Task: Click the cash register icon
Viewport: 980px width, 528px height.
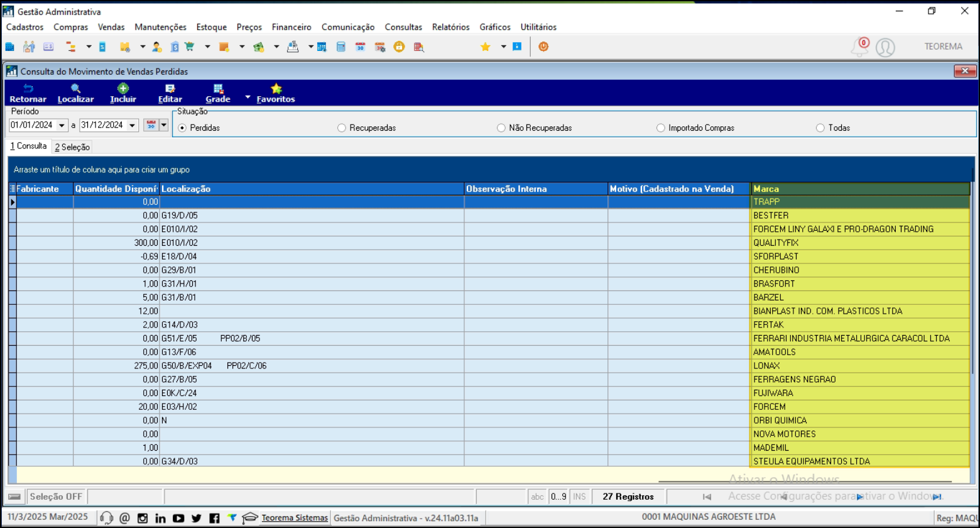Action: 293,47
